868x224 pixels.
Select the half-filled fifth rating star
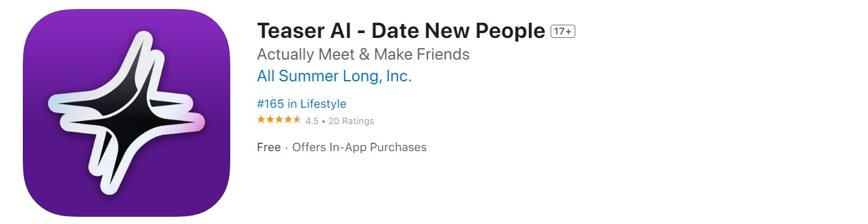[x=297, y=120]
